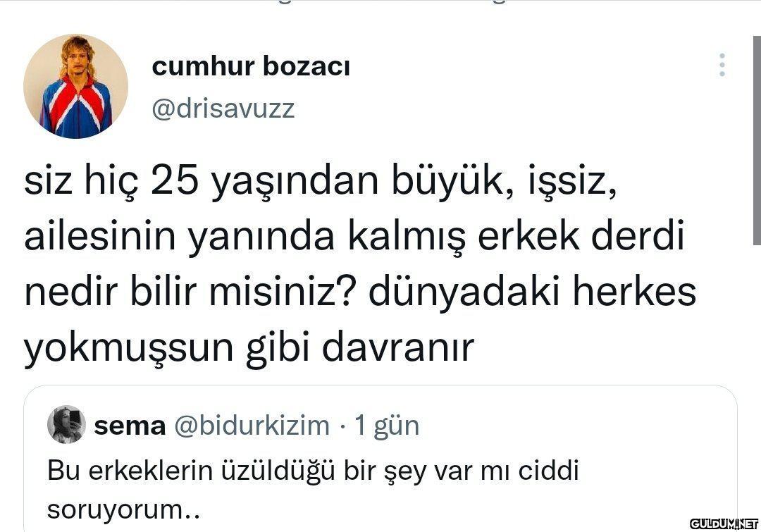The image size is (761, 532).
Task: Open cumhur bozacı's profile picture
Action: tap(75, 87)
